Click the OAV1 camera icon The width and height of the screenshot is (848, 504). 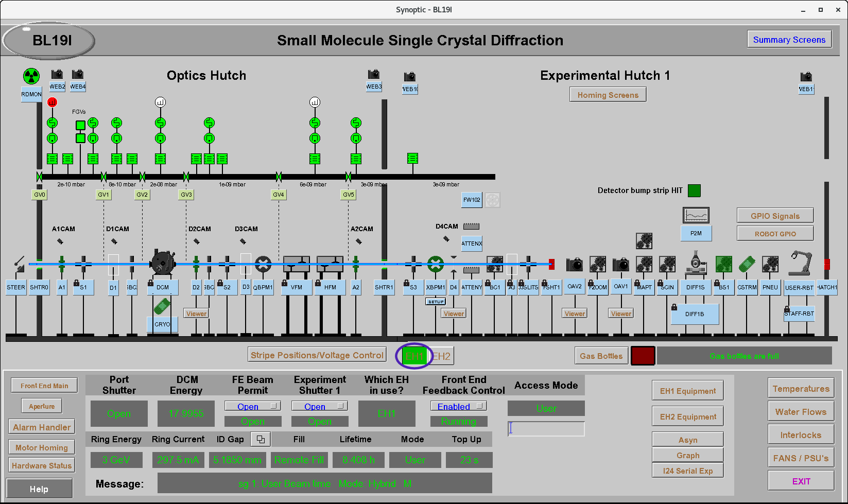[x=621, y=265]
